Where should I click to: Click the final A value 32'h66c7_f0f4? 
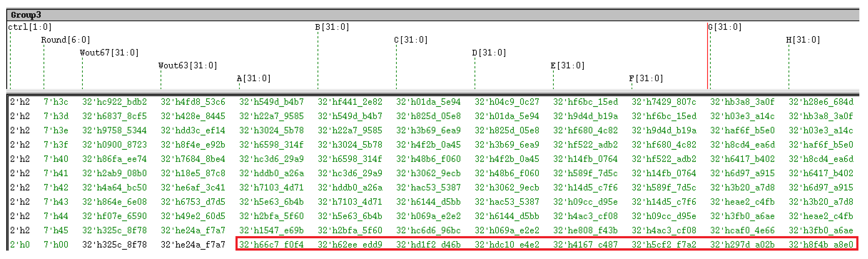tap(272, 245)
